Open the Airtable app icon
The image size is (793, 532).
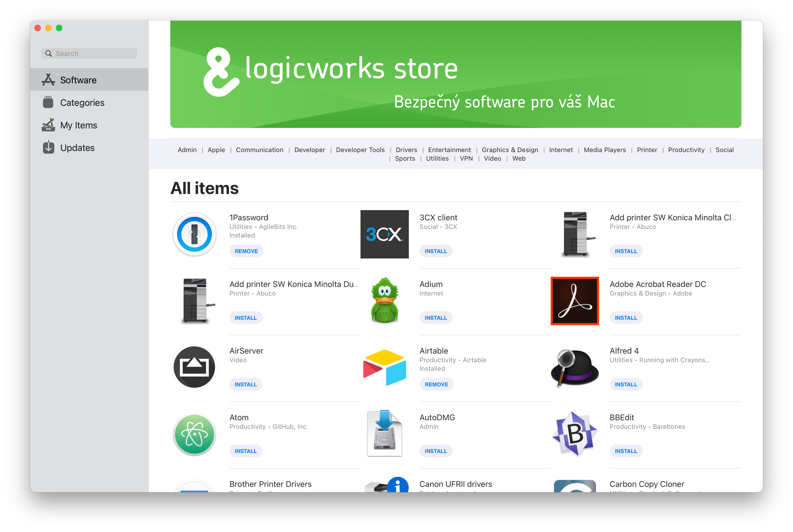tap(384, 367)
